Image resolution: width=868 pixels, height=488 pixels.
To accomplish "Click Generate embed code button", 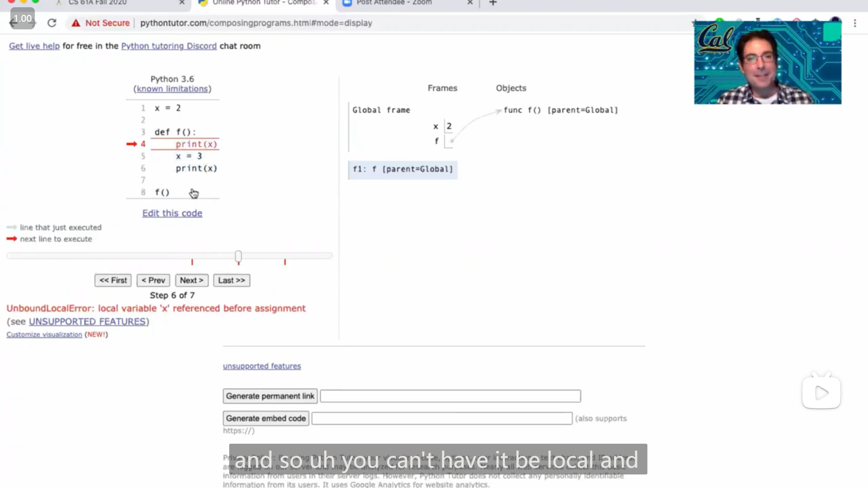I will tap(266, 418).
